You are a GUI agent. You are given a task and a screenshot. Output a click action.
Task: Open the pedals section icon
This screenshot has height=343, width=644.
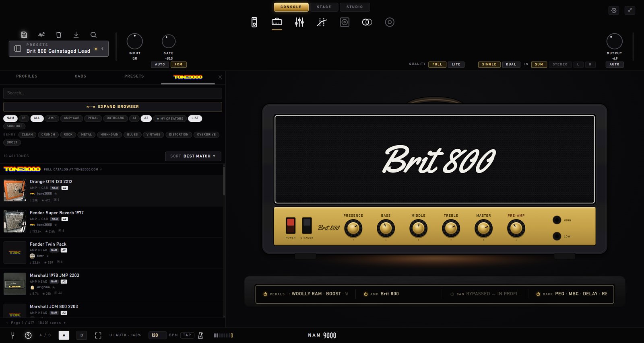(x=254, y=22)
